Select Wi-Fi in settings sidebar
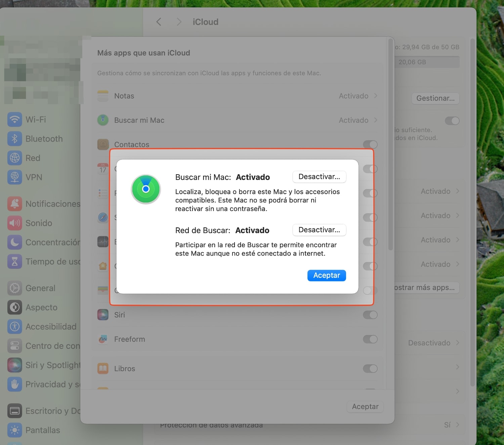The width and height of the screenshot is (504, 445). coord(36,119)
